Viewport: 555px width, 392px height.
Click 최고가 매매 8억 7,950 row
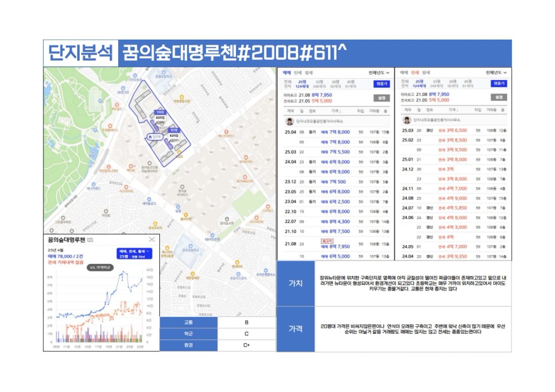coord(337,244)
